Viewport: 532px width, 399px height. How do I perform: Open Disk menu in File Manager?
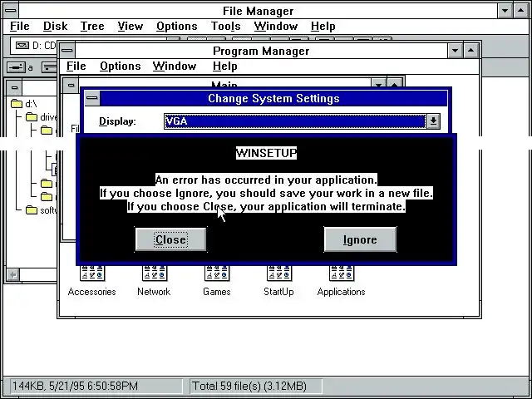pyautogui.click(x=56, y=26)
